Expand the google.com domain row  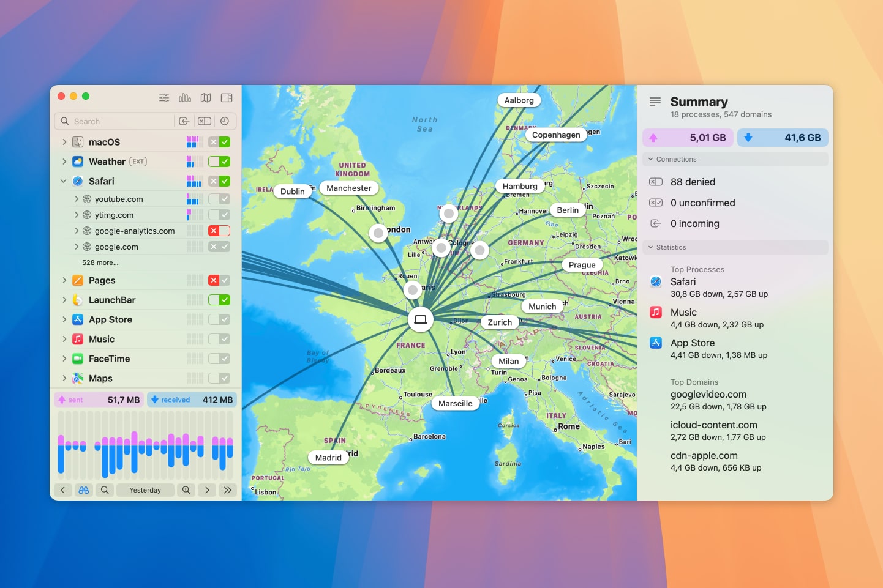click(77, 247)
